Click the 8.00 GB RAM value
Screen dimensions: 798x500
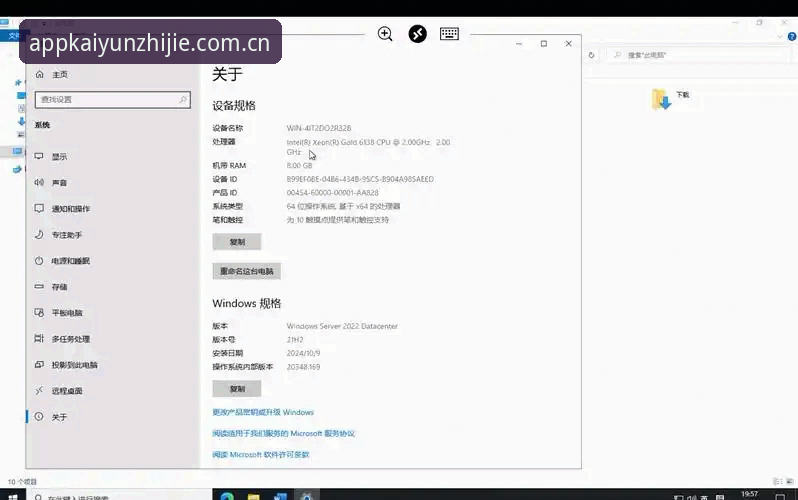(299, 165)
